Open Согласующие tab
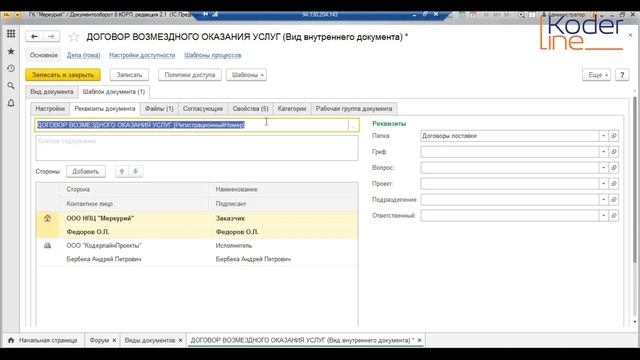 203,109
